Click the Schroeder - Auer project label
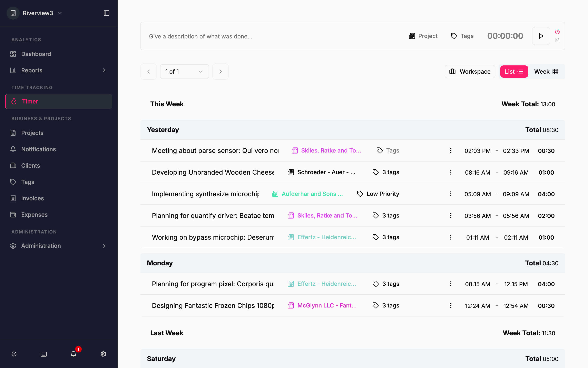The width and height of the screenshot is (588, 368). (322, 172)
